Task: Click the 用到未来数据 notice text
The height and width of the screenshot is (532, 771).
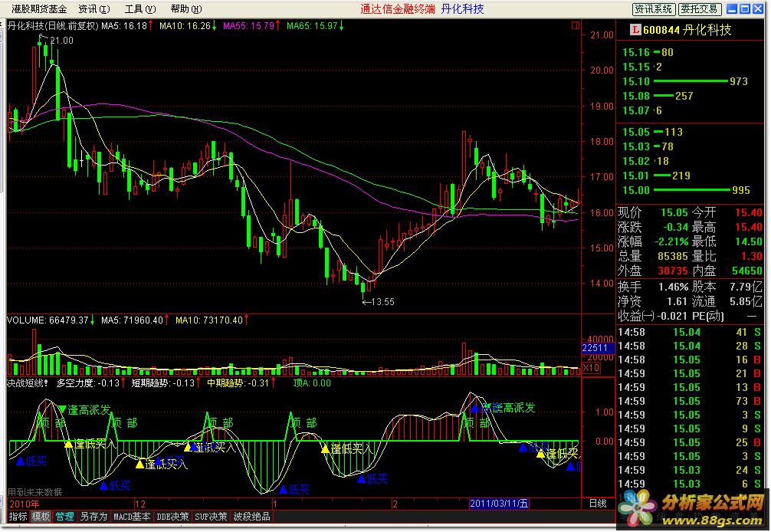Action: 35,492
